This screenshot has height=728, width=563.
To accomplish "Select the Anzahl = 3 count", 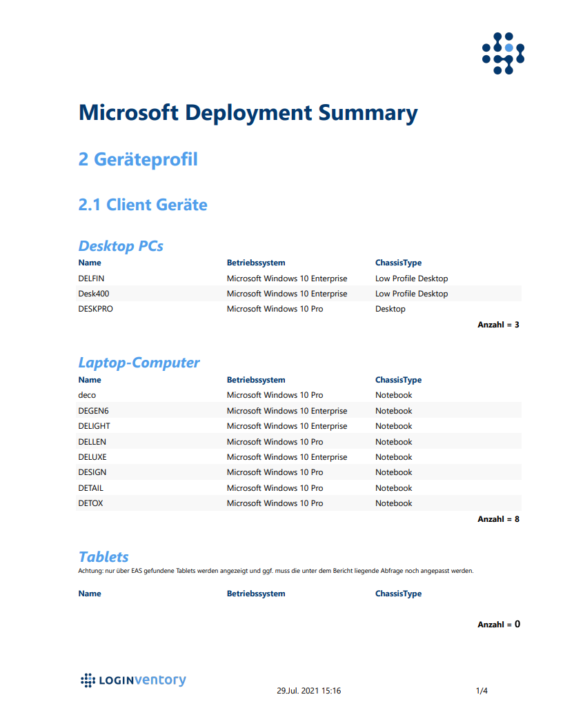I will click(x=498, y=325).
